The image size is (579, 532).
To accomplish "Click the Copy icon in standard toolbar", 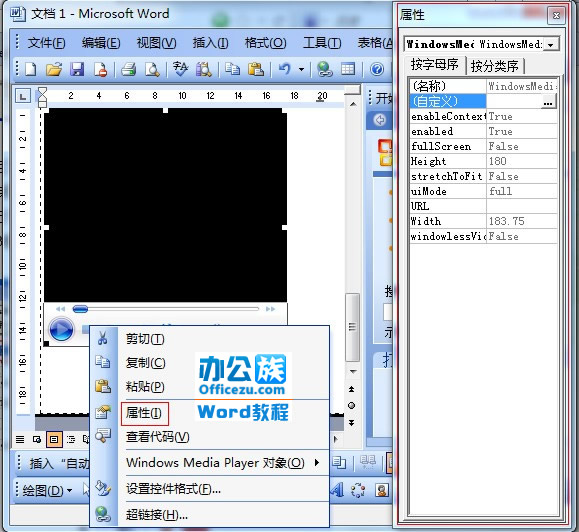I will pyautogui.click(x=232, y=69).
